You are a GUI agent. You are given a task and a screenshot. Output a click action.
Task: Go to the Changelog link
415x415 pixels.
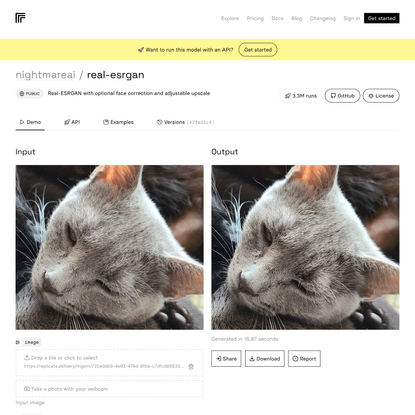click(323, 18)
